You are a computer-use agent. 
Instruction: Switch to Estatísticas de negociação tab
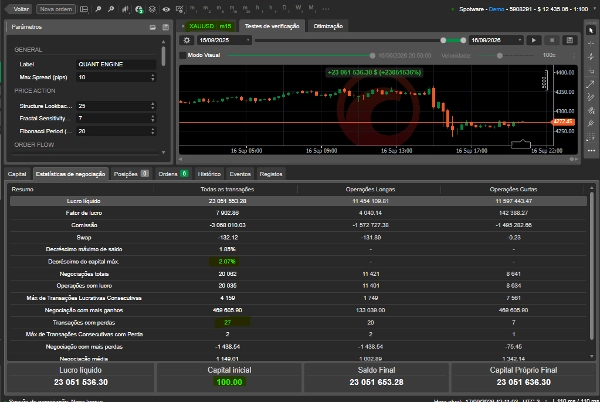coord(70,174)
